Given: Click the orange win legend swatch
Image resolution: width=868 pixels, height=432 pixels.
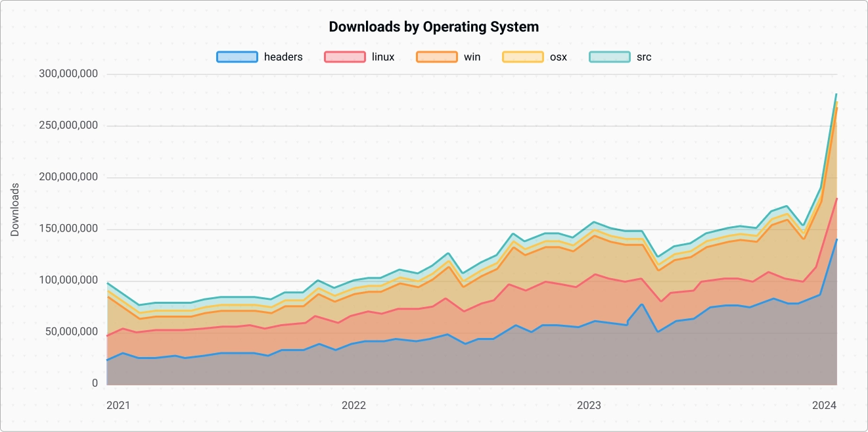Looking at the screenshot, I should point(436,57).
